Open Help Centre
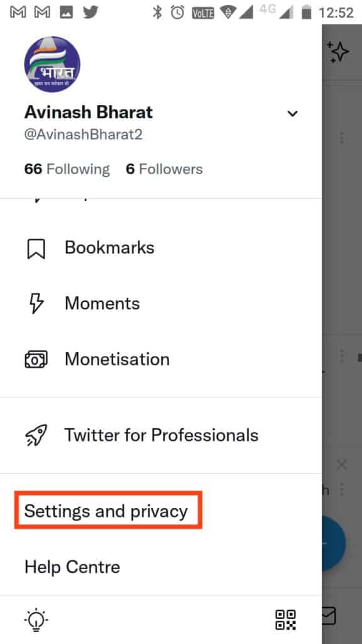The height and width of the screenshot is (644, 362). click(72, 567)
